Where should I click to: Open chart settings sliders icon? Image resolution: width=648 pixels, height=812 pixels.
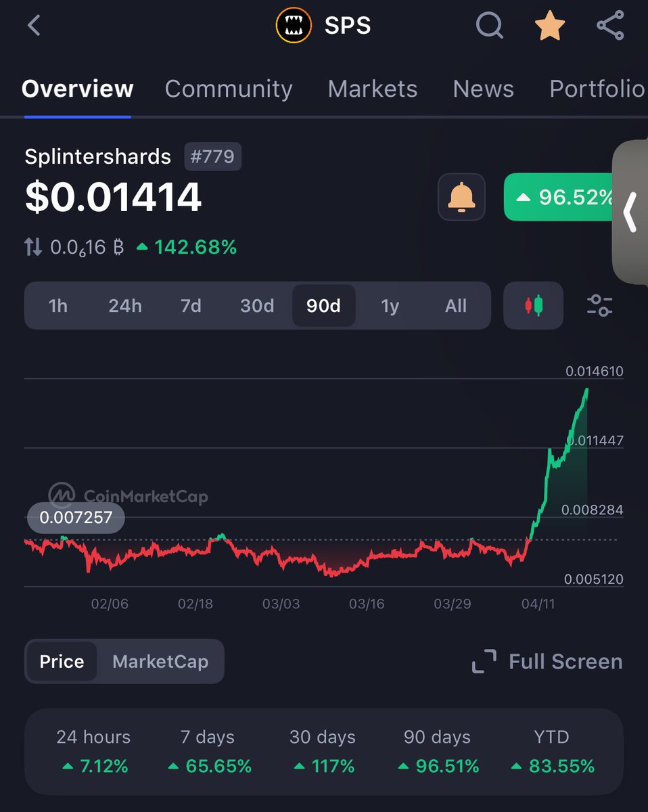coord(599,305)
